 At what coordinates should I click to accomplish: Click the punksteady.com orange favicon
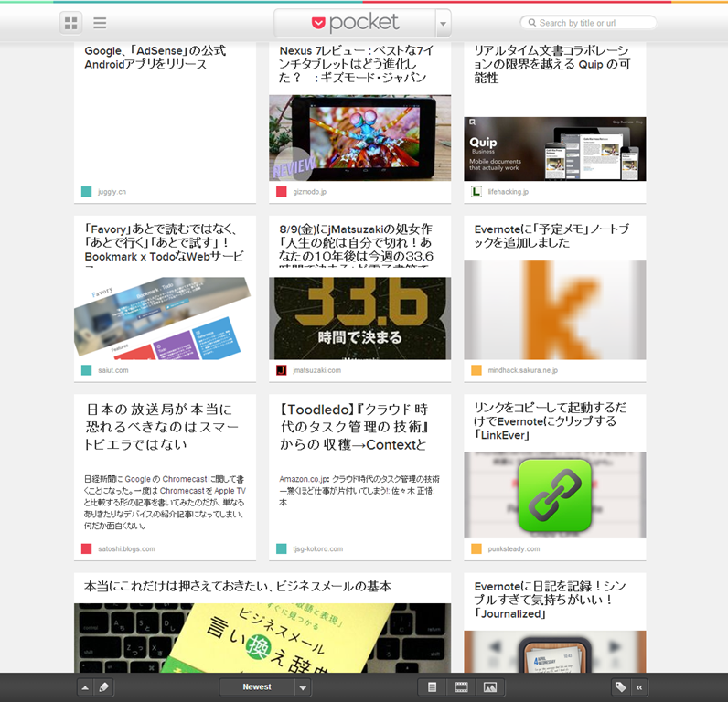click(x=476, y=548)
